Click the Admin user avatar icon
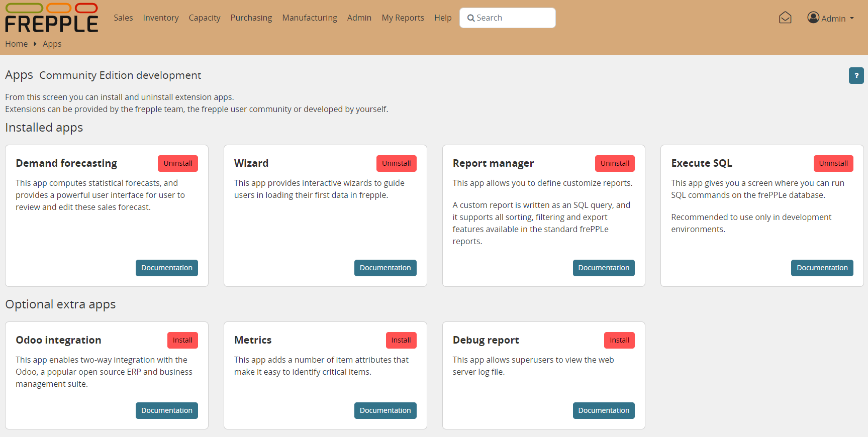 tap(813, 18)
